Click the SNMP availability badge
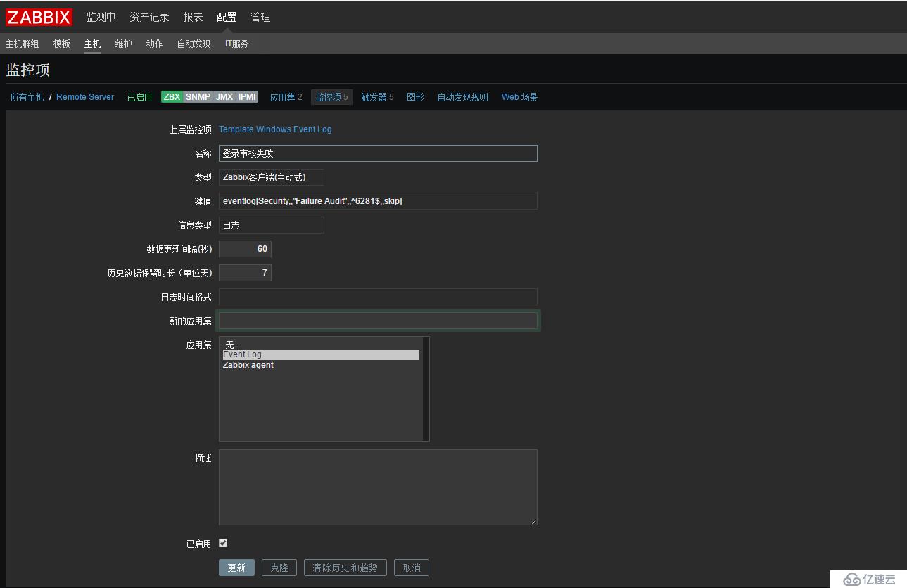Viewport: 907px width, 588px height. [198, 97]
